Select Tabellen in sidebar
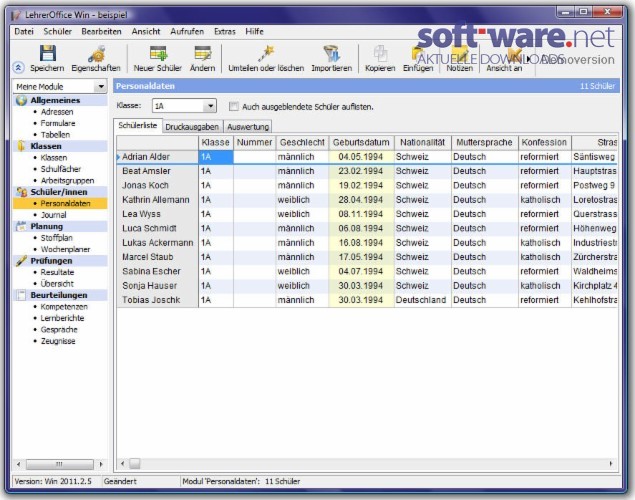 [55, 134]
